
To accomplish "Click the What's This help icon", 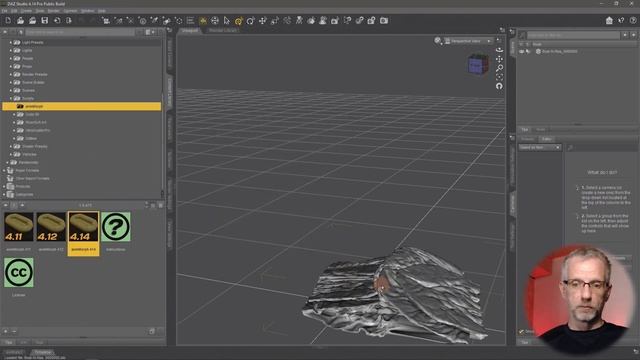I will tap(621, 20).
